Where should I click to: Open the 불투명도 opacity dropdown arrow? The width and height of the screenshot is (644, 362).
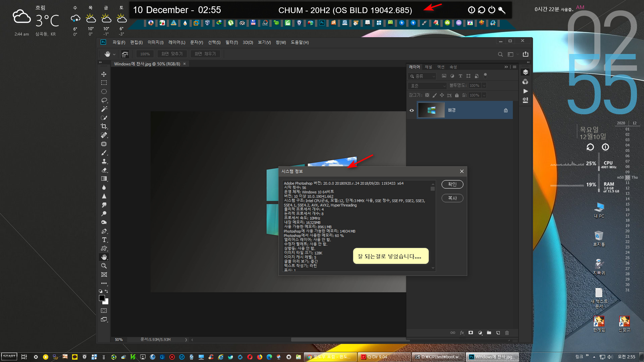click(484, 86)
